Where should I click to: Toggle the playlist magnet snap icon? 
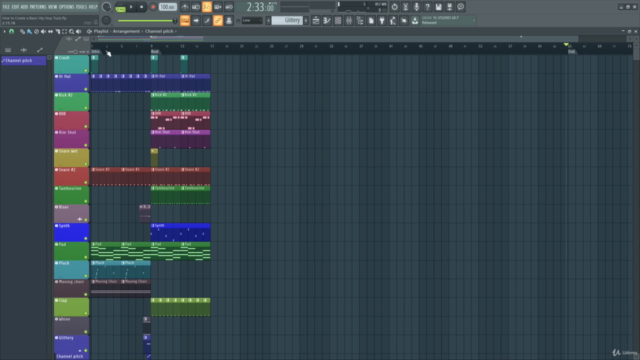[x=12, y=31]
